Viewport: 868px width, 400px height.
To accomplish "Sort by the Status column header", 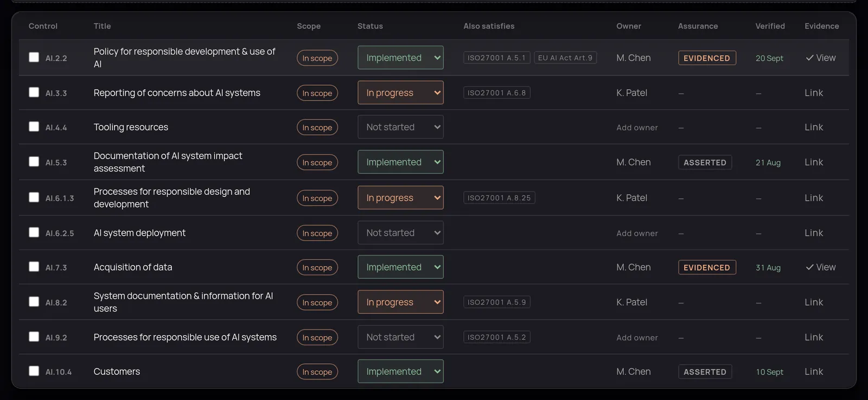I will (370, 26).
